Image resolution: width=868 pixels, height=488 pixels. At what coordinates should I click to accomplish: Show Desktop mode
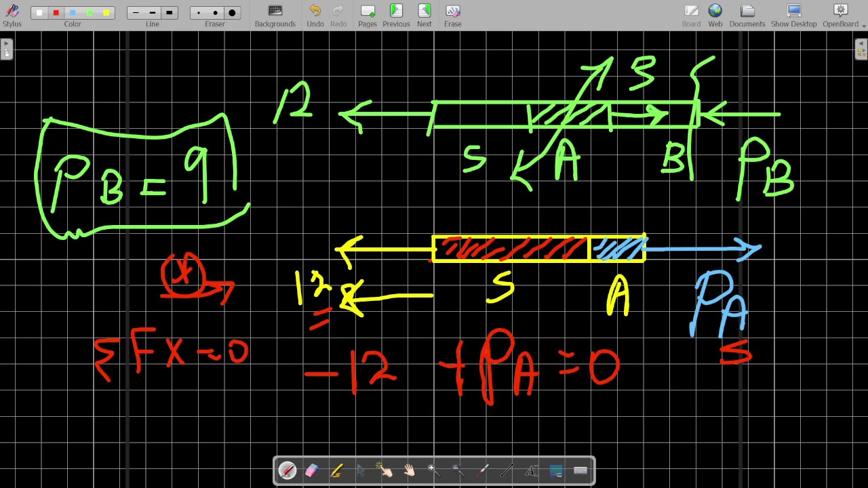click(794, 16)
